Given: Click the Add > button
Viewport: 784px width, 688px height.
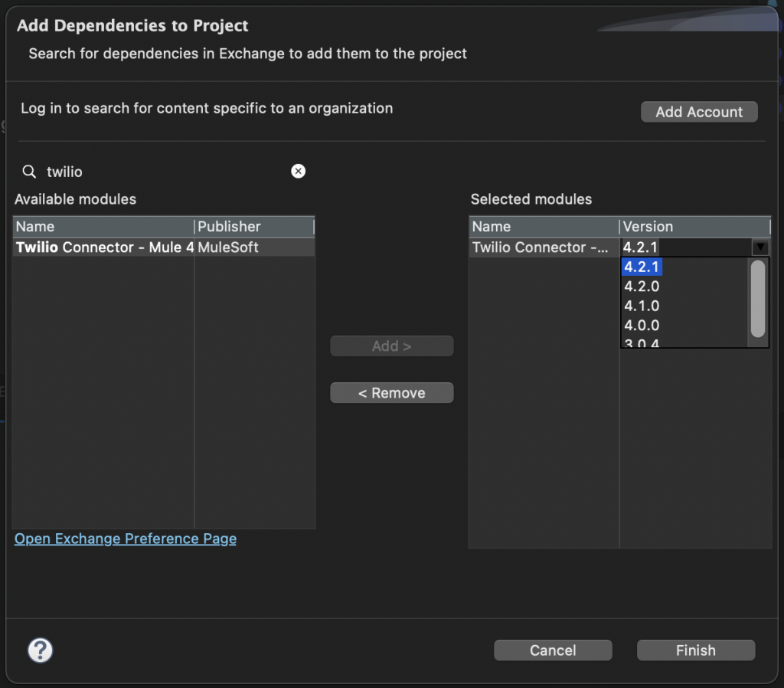Looking at the screenshot, I should tap(391, 346).
